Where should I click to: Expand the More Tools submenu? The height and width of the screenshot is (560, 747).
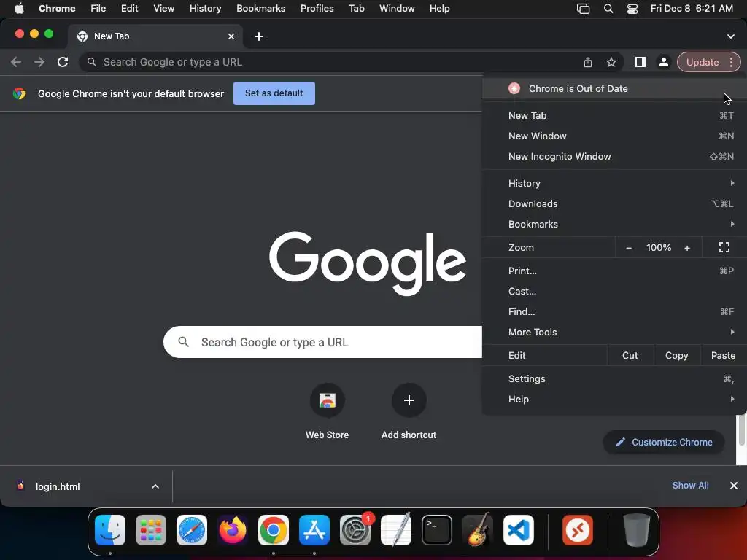click(x=614, y=332)
